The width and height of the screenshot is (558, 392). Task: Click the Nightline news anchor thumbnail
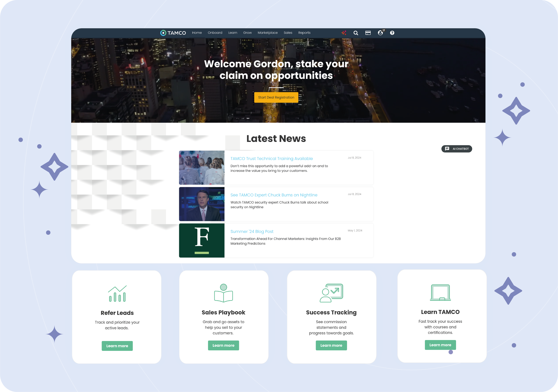click(x=202, y=204)
